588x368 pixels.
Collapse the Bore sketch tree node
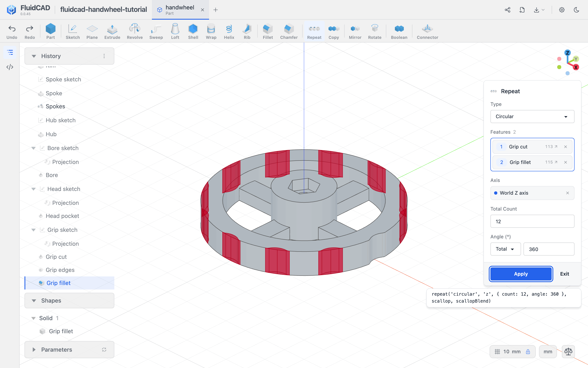33,148
